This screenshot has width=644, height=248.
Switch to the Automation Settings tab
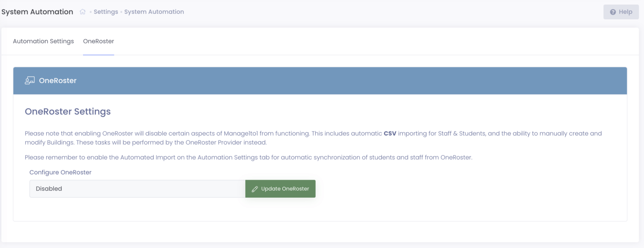pos(43,41)
